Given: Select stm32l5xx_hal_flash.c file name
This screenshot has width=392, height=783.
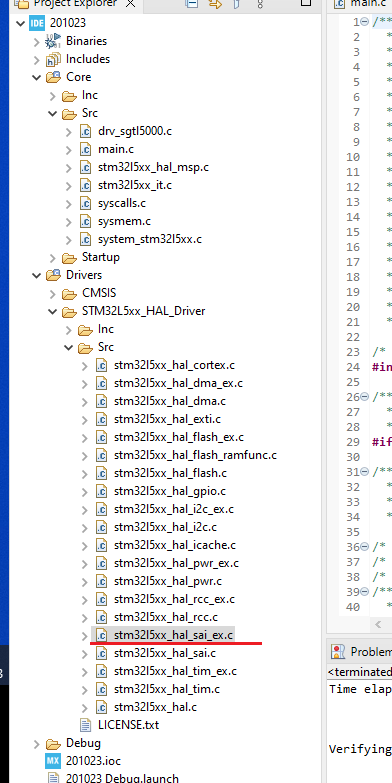Looking at the screenshot, I should tap(170, 473).
